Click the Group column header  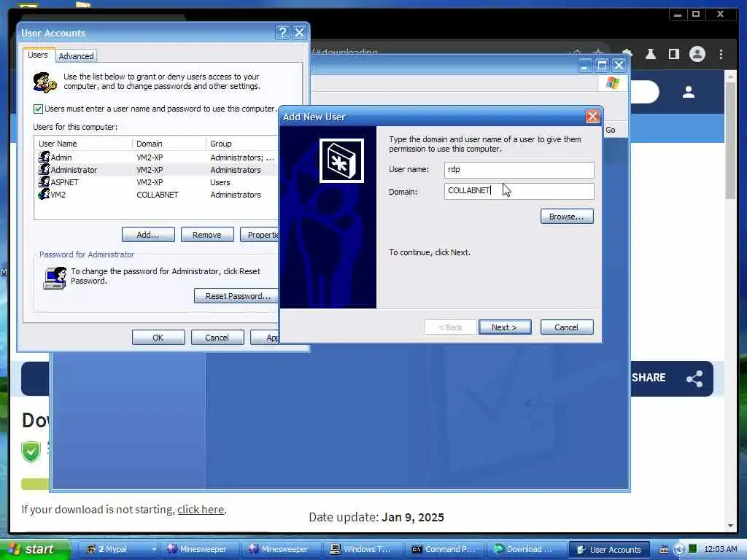tap(242, 144)
